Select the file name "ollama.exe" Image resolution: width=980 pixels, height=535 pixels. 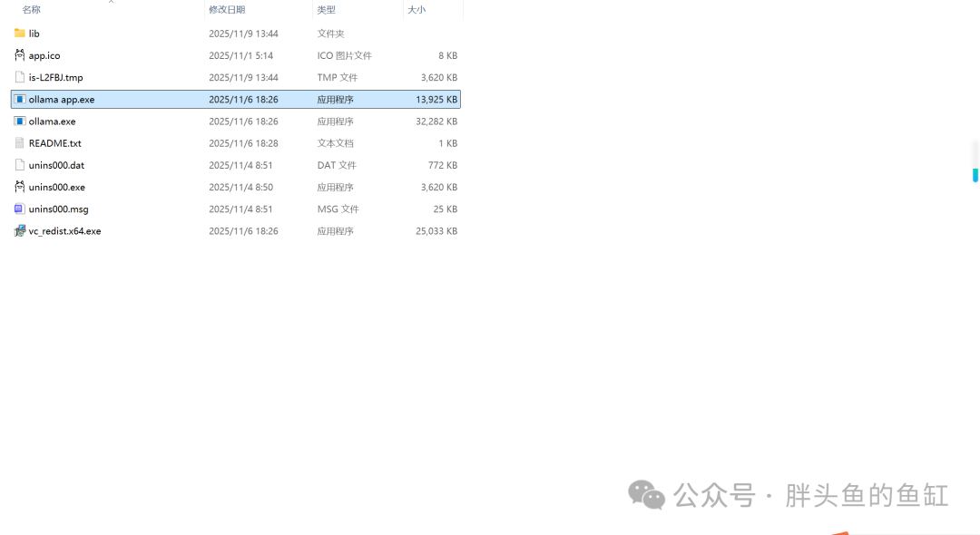point(52,122)
